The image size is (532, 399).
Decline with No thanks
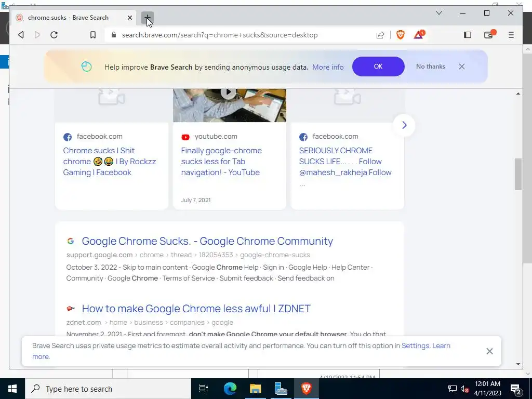click(x=430, y=66)
